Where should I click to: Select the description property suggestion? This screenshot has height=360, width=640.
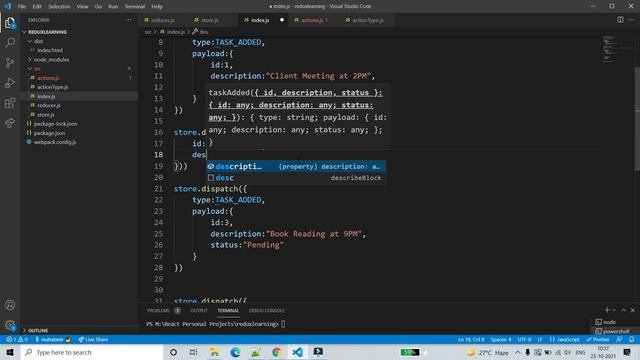296,167
